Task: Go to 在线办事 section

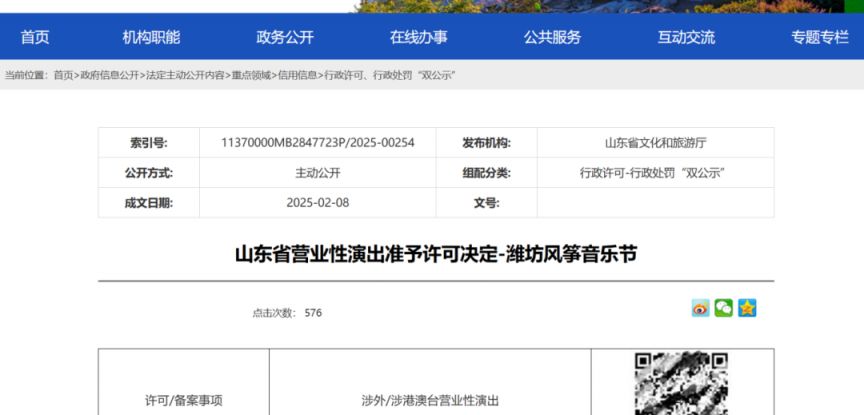Action: [419, 37]
